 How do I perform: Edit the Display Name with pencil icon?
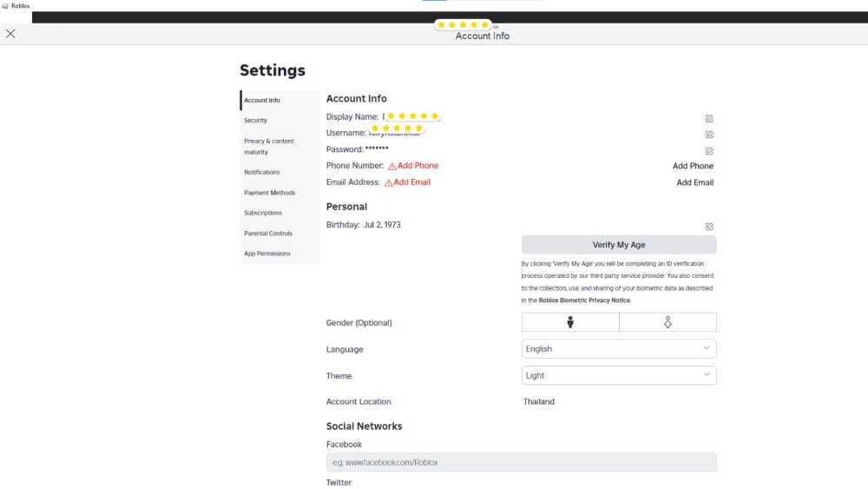pyautogui.click(x=709, y=118)
